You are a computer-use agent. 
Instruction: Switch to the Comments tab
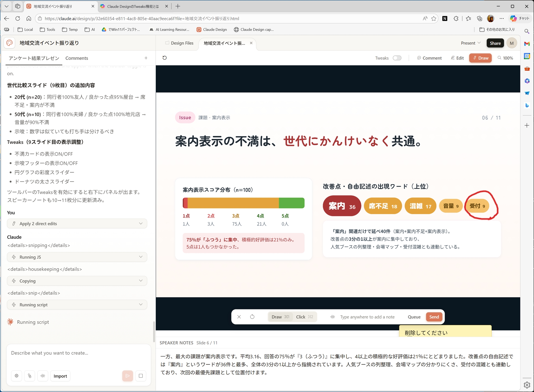click(x=77, y=58)
